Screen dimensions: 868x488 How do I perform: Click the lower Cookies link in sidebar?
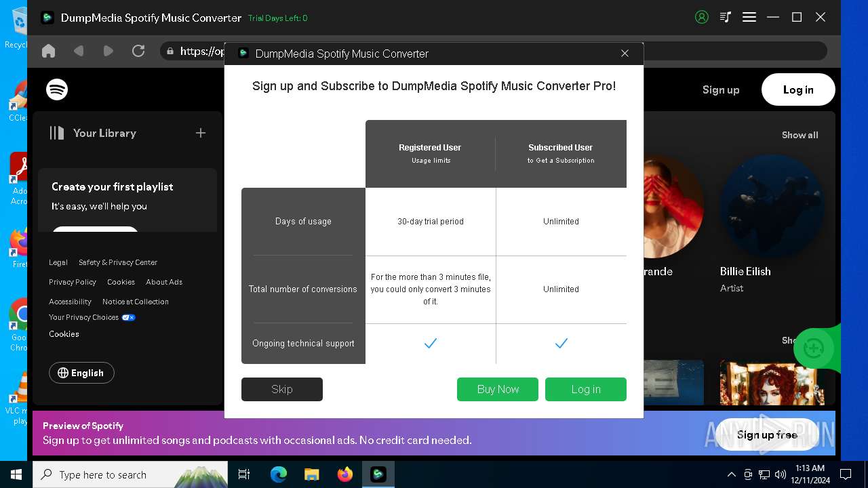point(64,334)
